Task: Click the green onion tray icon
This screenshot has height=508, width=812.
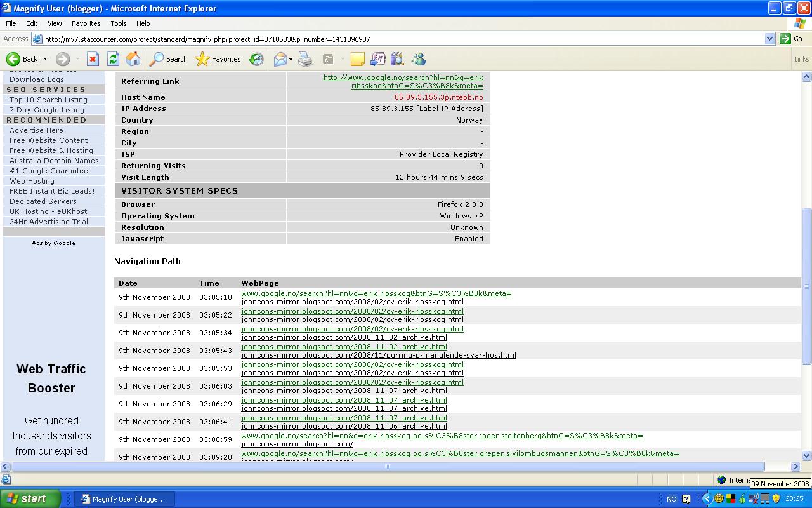Action: [742, 499]
